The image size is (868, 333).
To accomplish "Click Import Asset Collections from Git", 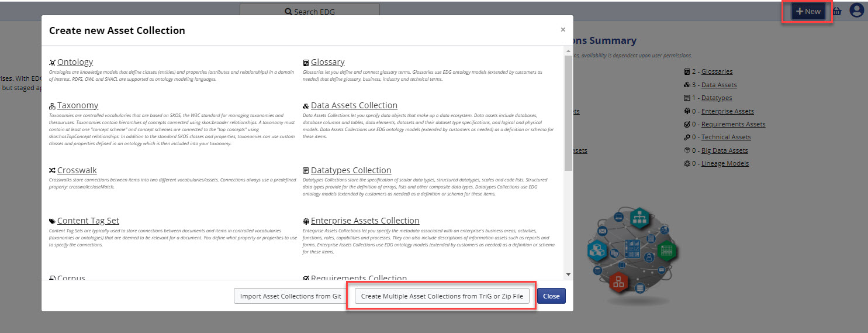I will [291, 296].
